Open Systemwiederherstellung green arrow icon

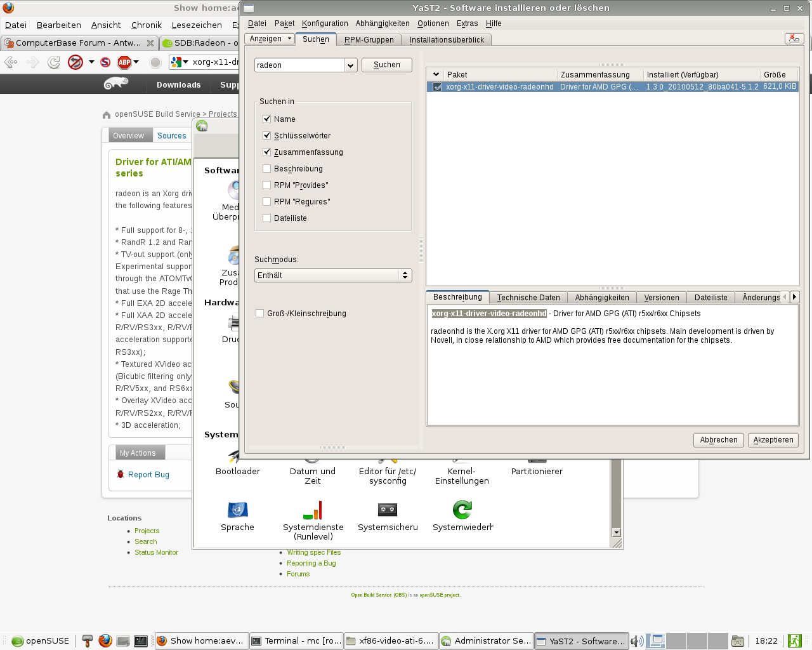click(462, 510)
